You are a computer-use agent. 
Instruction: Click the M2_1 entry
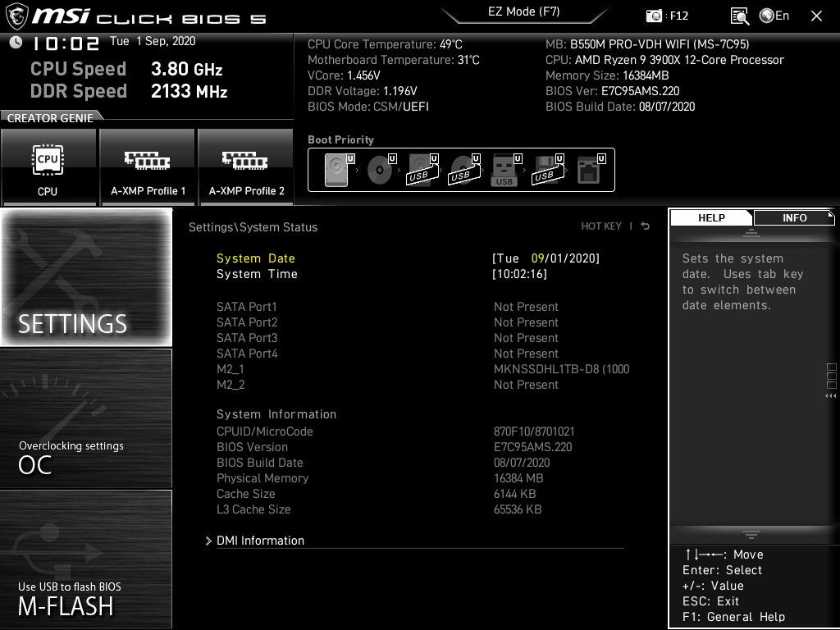click(x=231, y=369)
